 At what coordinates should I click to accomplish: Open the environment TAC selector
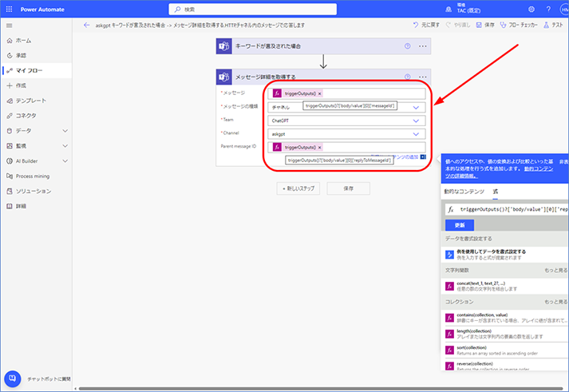463,8
